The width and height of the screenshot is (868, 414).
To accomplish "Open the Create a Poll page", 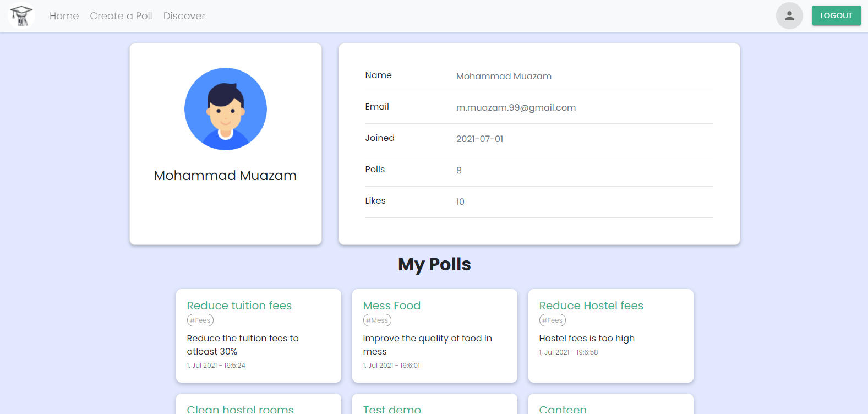I will [121, 16].
